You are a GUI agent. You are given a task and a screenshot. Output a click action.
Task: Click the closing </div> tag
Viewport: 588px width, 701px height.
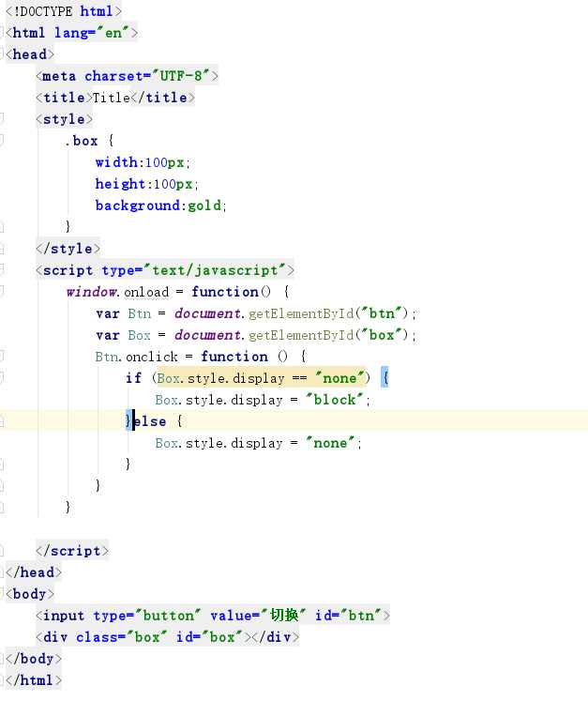[x=275, y=636]
